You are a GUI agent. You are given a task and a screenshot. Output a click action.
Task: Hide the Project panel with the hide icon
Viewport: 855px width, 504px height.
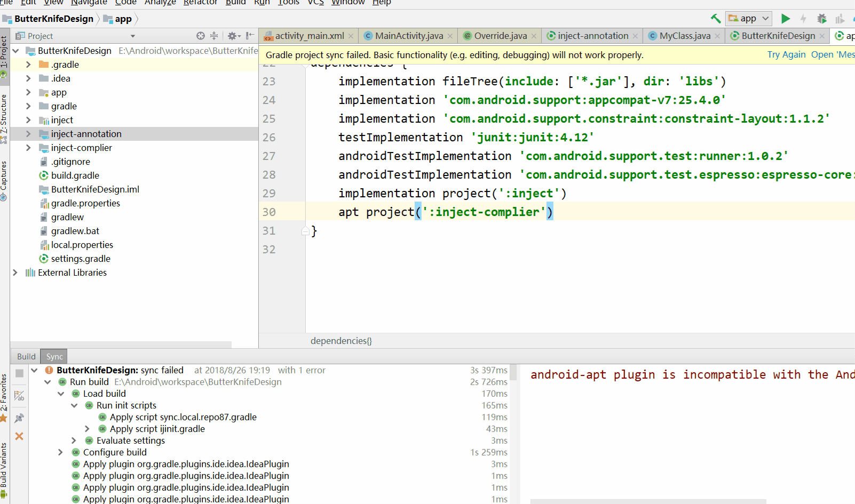pyautogui.click(x=250, y=36)
